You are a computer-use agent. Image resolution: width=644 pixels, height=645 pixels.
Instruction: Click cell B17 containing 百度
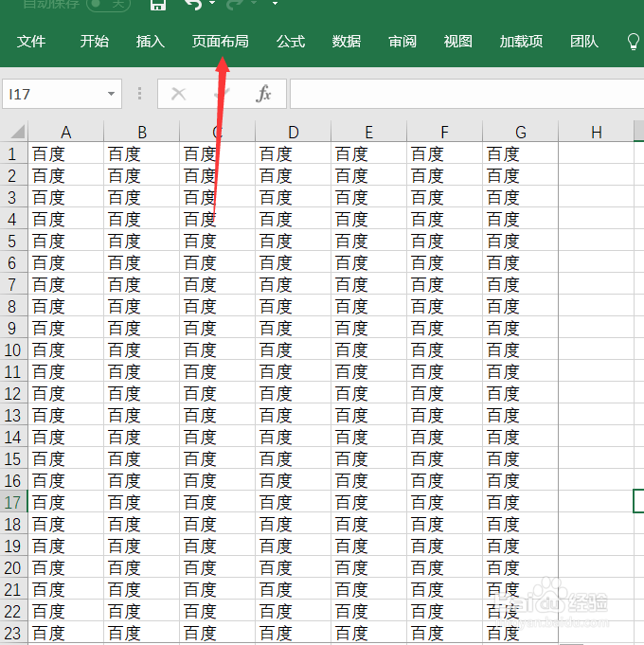[141, 503]
